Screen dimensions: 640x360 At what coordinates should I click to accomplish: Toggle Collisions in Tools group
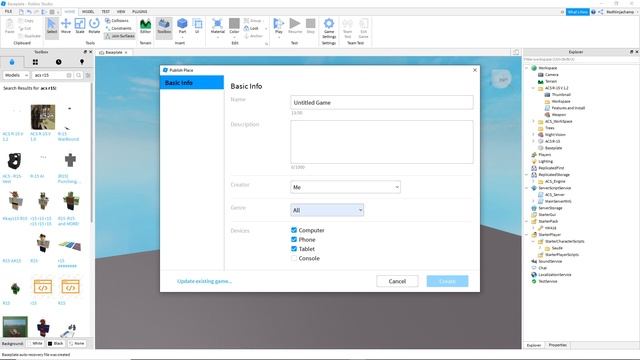[x=117, y=20]
